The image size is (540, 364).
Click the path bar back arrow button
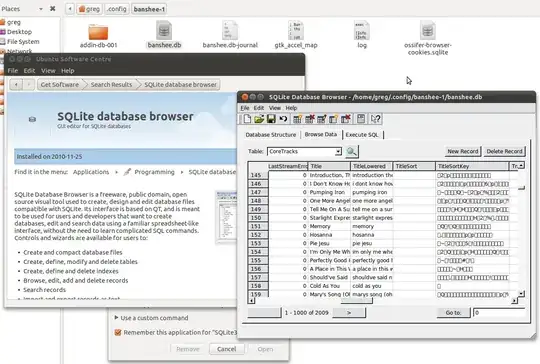point(70,9)
